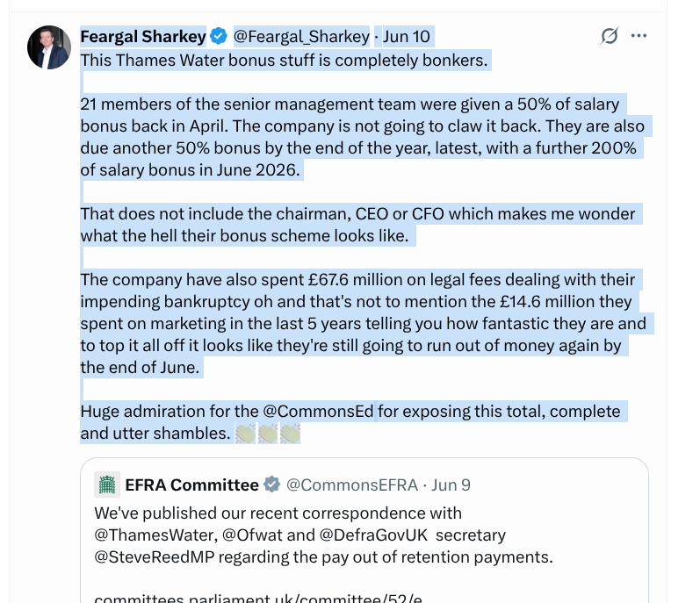
Task: Click the @SteveReedMP mention in quoted tweet
Action: click(154, 557)
